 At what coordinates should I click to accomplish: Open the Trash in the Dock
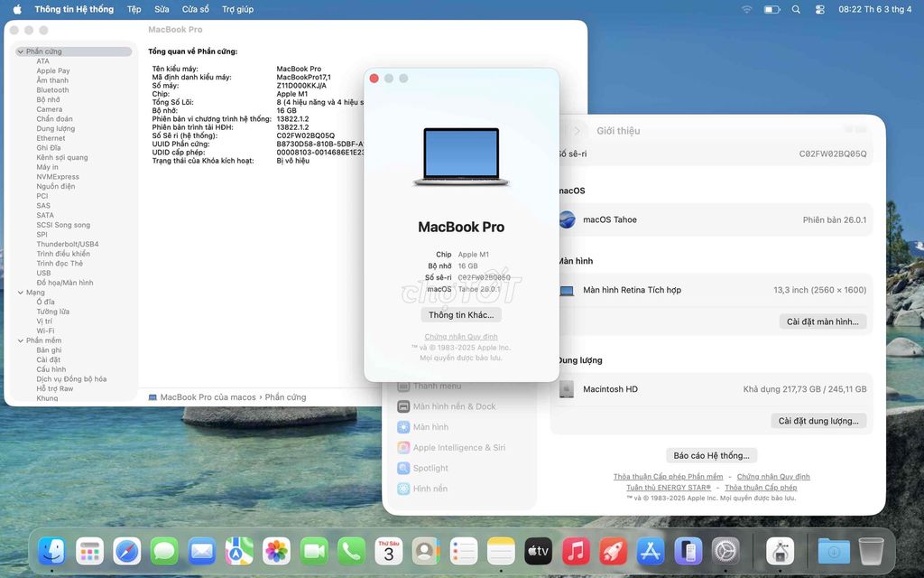871,552
